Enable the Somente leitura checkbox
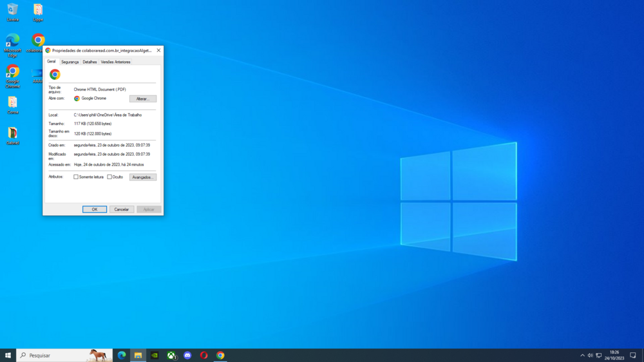Screen dimensions: 644x362 point(76,177)
